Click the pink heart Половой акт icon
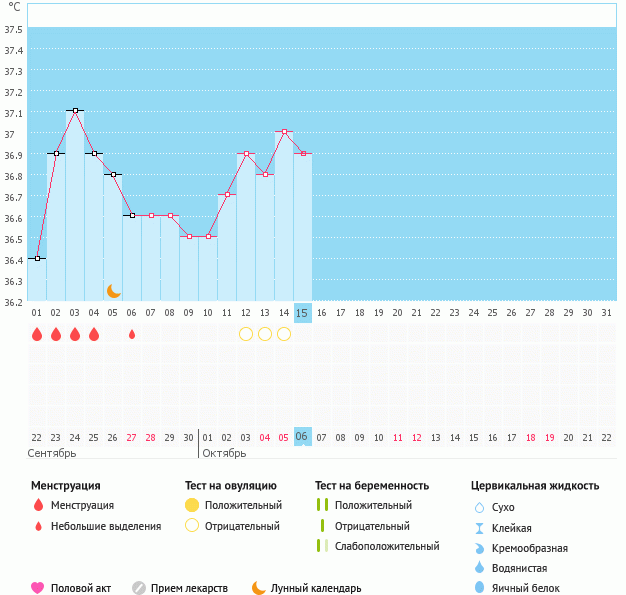This screenshot has width=626, height=595. tap(38, 588)
